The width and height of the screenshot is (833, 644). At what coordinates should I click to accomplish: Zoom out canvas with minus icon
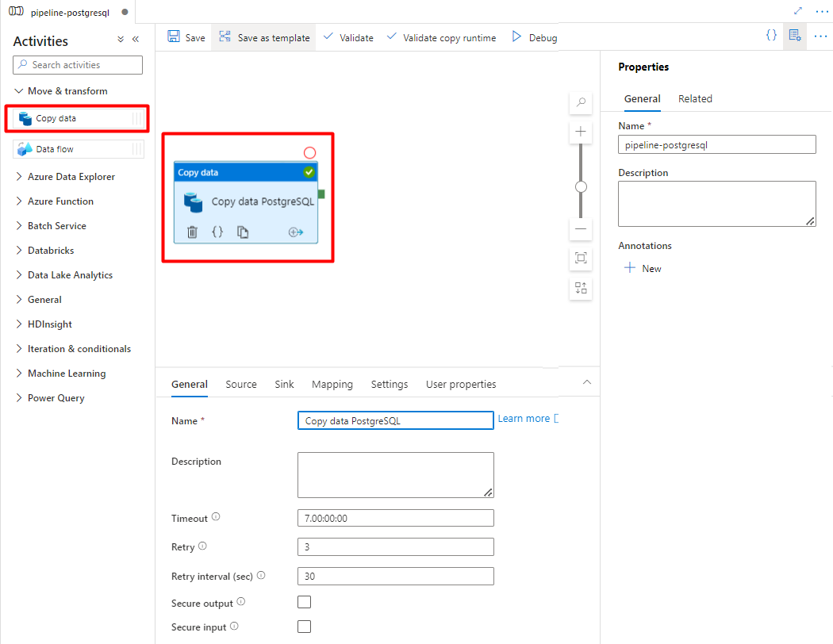click(581, 229)
